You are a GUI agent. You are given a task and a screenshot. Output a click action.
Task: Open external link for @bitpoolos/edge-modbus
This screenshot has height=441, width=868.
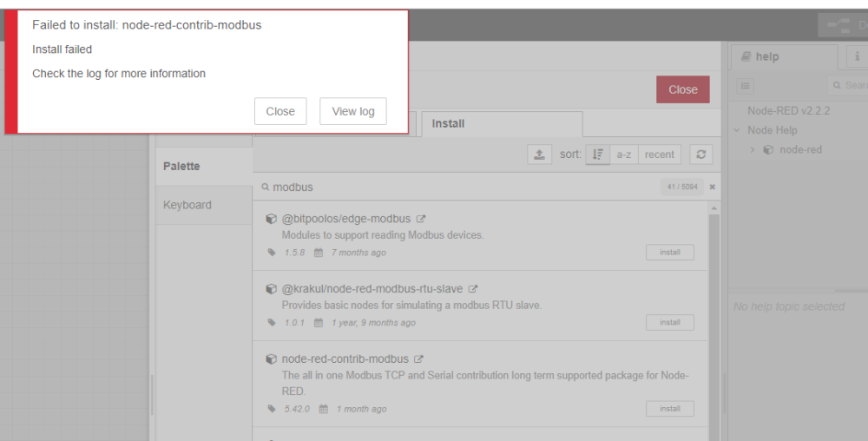(x=421, y=219)
